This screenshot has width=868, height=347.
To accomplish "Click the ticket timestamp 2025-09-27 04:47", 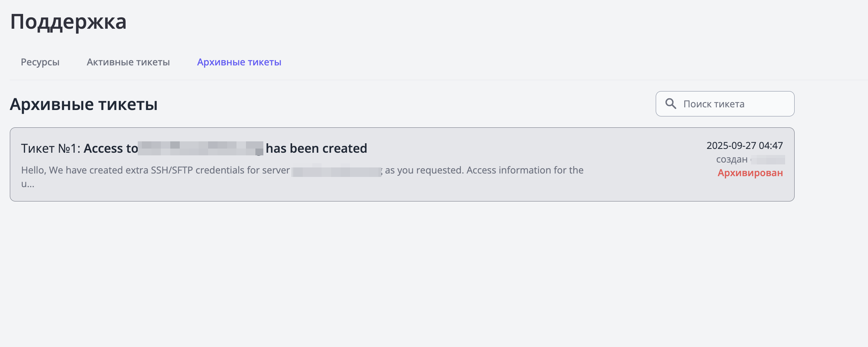I will (x=744, y=146).
